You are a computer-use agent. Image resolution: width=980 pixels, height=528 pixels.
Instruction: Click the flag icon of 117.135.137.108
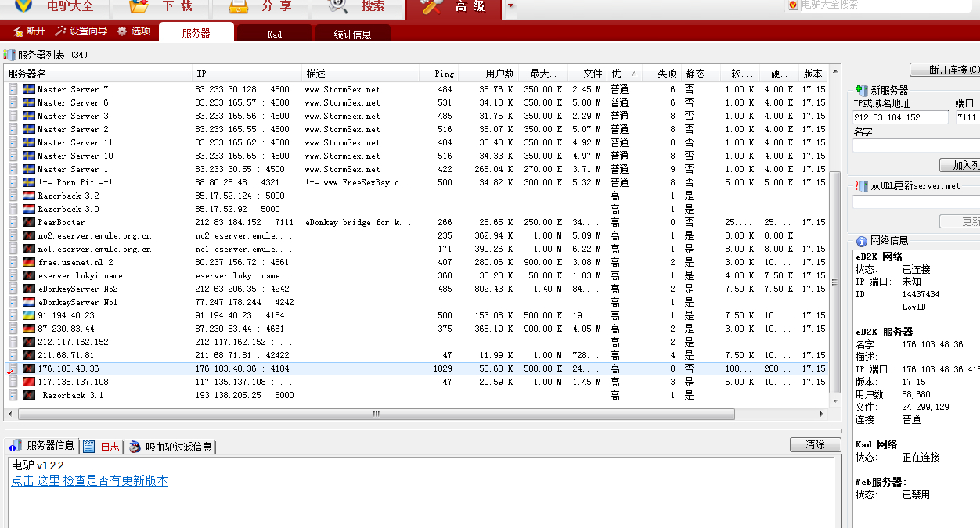[x=29, y=382]
